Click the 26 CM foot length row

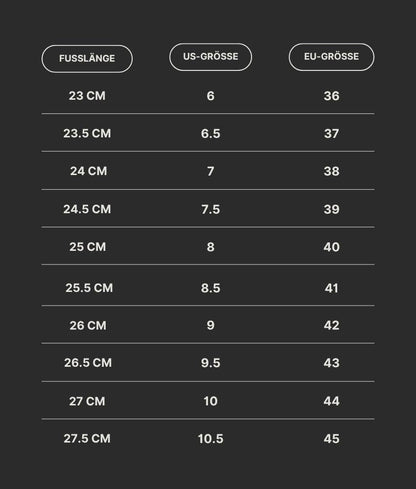(x=88, y=325)
